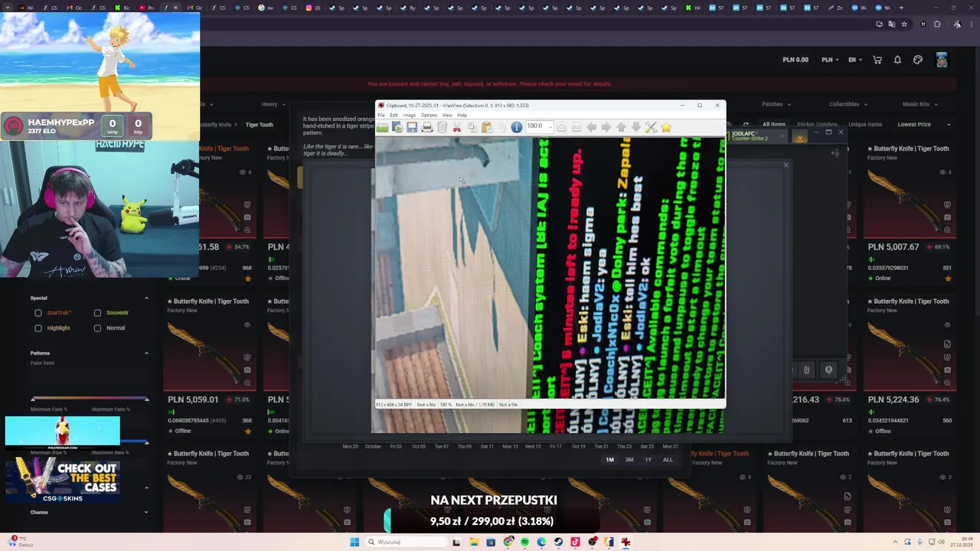
Task: Open file icon in IrfanView toolbar
Action: click(382, 127)
